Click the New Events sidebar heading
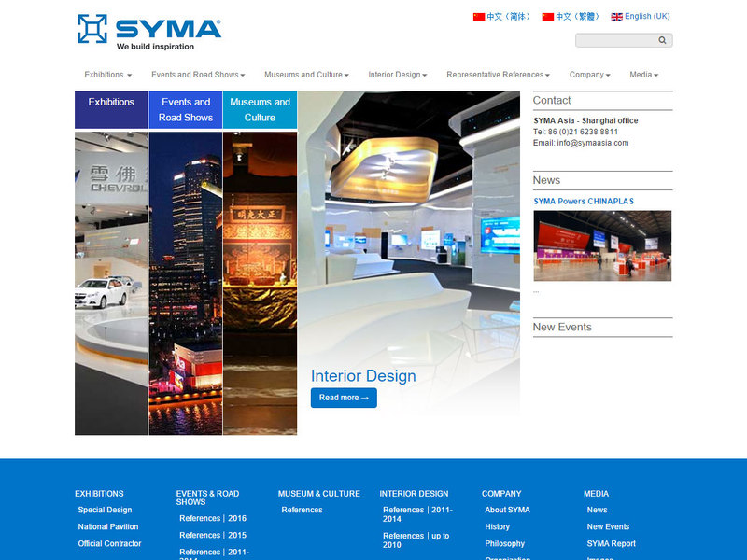 click(x=562, y=328)
